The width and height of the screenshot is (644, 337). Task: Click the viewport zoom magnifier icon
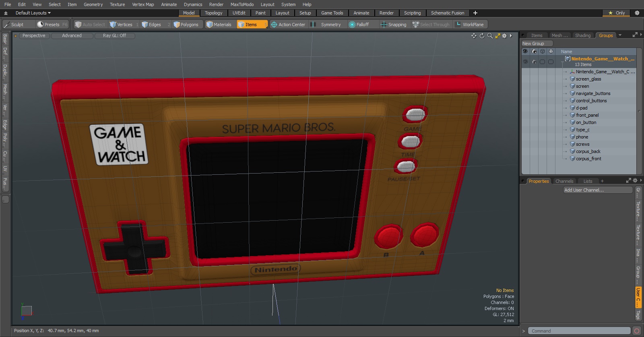[490, 36]
